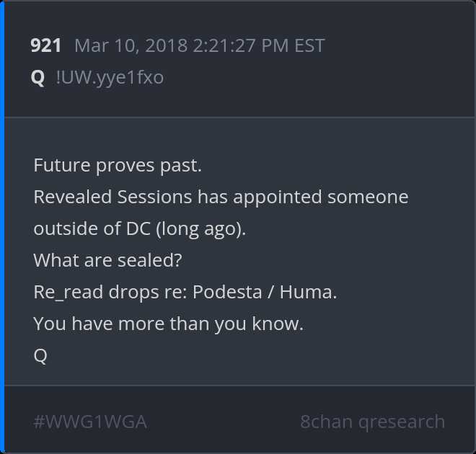Click the line starting "Revealed Sessions has appointed"
476x454 pixels.
tap(221, 197)
